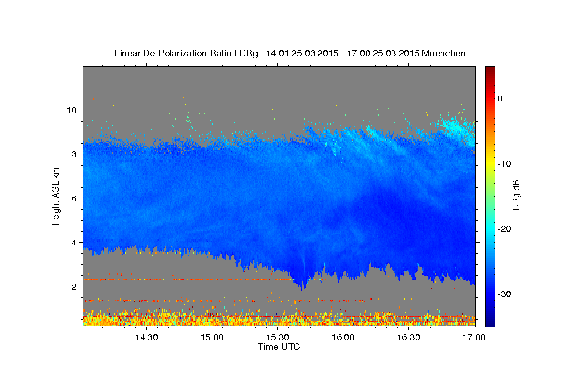Click the 'LDRg dB' colorbar title
Screen dimensions: 588x392
coord(515,196)
